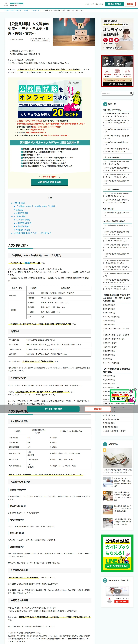Click header 資料請求・無料体験 button
Screen dimensions: 138x644
click(114, 4)
